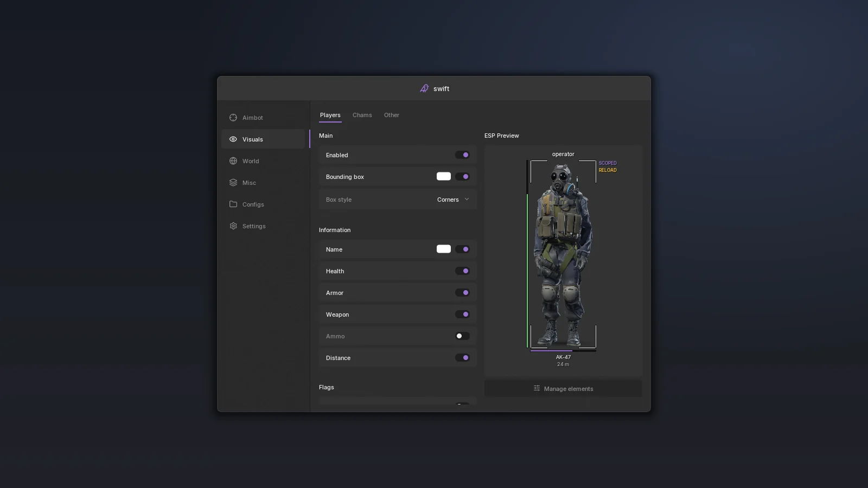The height and width of the screenshot is (488, 868).
Task: Click the ESP Preview heading
Action: (502, 136)
